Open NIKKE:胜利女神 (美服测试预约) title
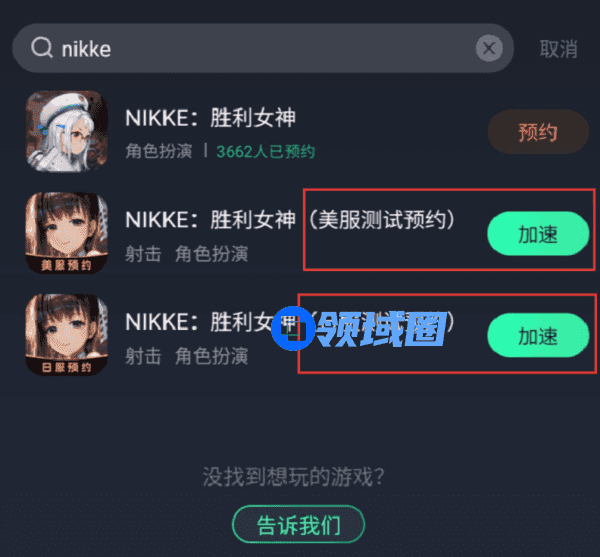 (x=290, y=220)
